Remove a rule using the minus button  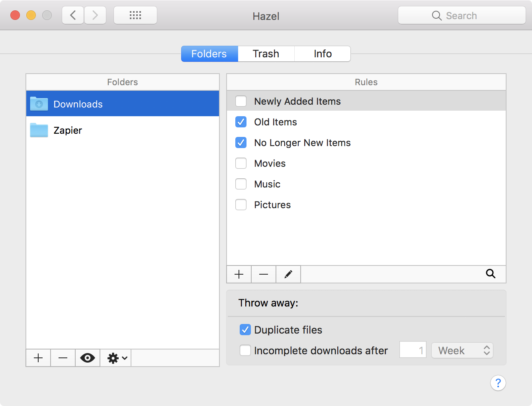(263, 274)
